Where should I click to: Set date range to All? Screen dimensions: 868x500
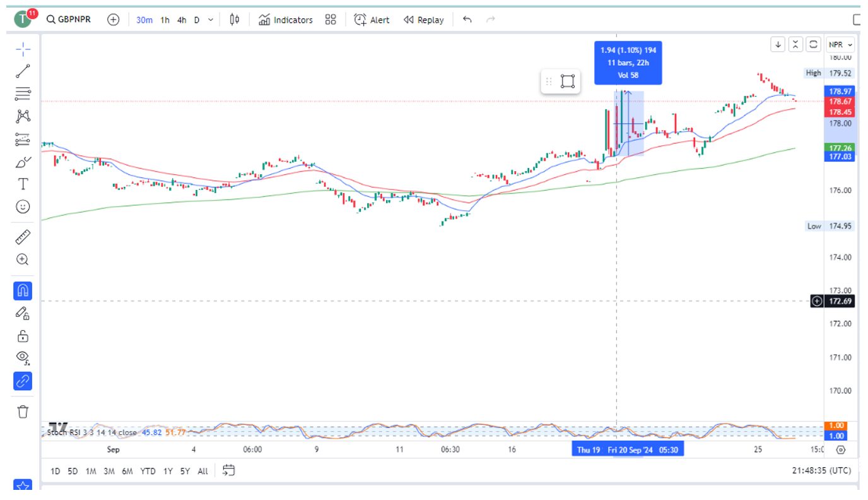click(202, 471)
